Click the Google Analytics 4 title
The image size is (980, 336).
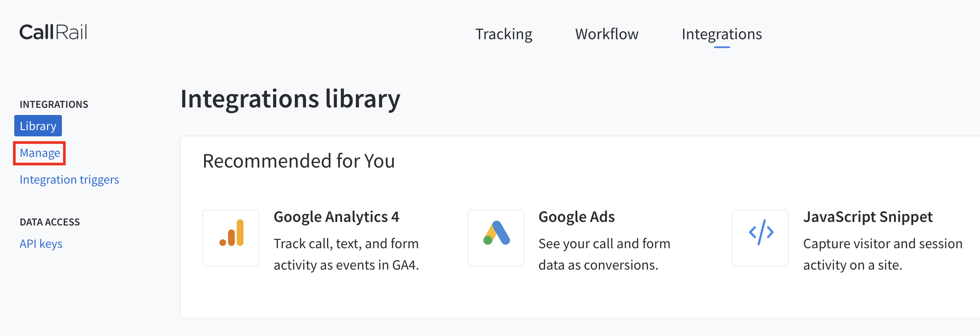click(336, 217)
